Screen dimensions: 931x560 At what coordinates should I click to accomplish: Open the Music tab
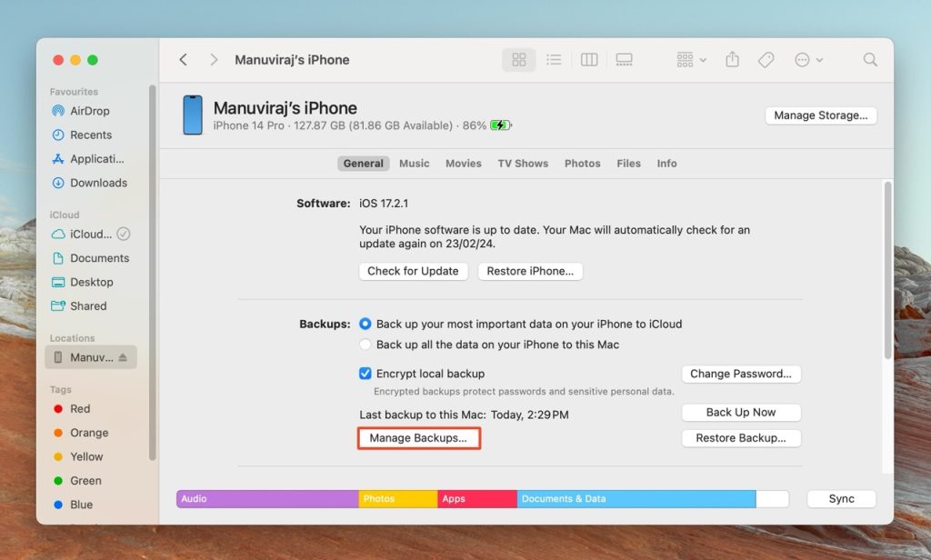pos(414,164)
